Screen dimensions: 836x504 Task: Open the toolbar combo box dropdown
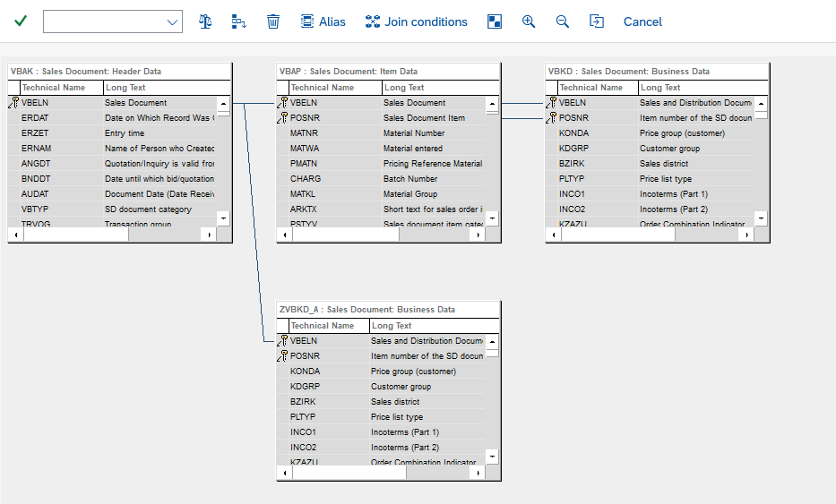(172, 21)
